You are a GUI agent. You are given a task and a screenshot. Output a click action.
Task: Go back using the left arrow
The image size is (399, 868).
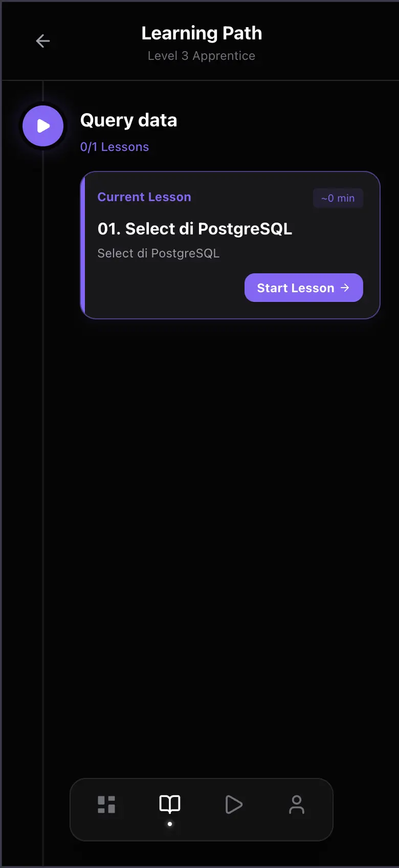(43, 41)
